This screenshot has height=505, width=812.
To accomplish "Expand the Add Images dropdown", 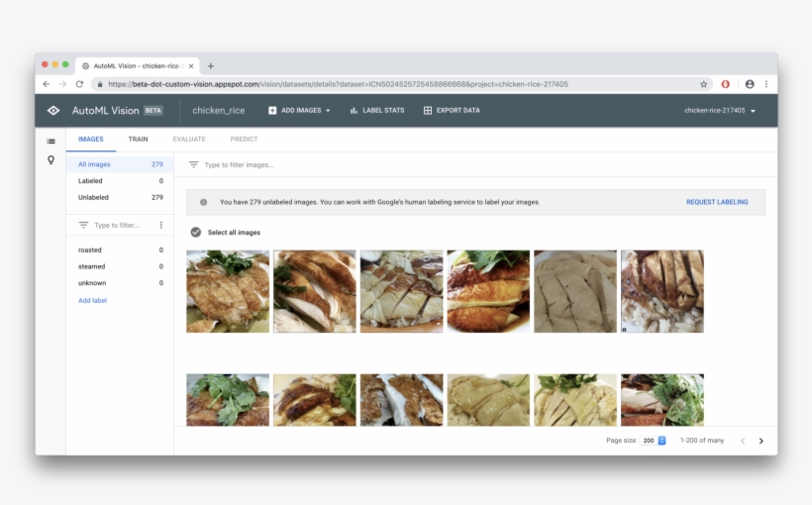I will point(299,111).
